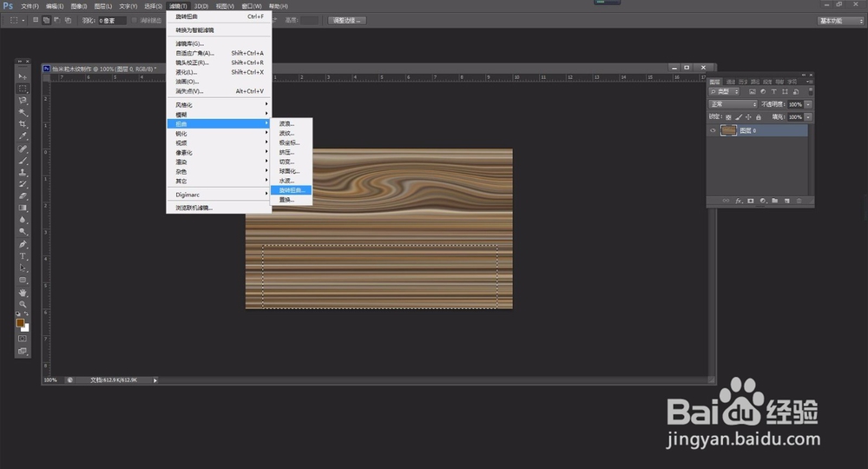The height and width of the screenshot is (469, 868).
Task: Select the Move tool
Action: pyautogui.click(x=23, y=76)
